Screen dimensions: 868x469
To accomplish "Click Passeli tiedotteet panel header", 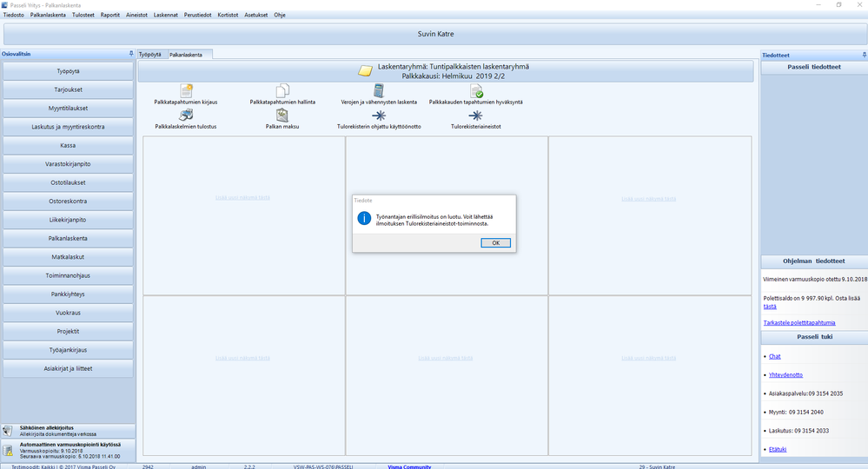I will [x=814, y=67].
